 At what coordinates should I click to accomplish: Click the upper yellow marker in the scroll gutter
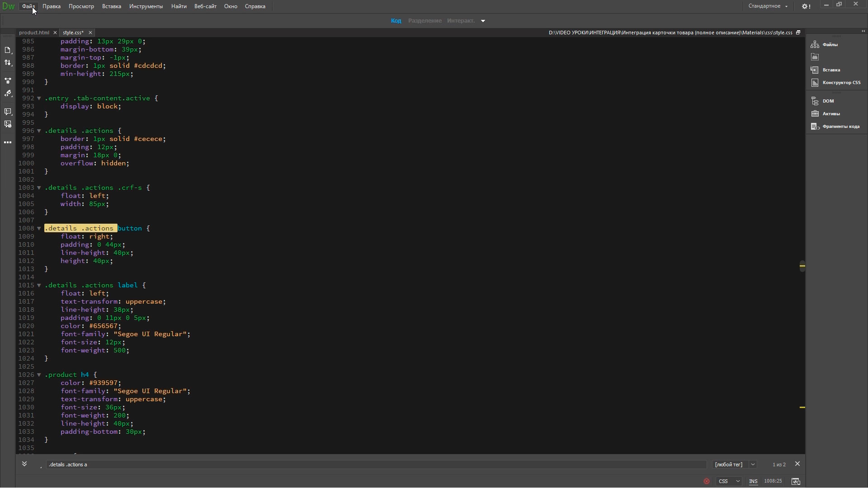coord(802,266)
